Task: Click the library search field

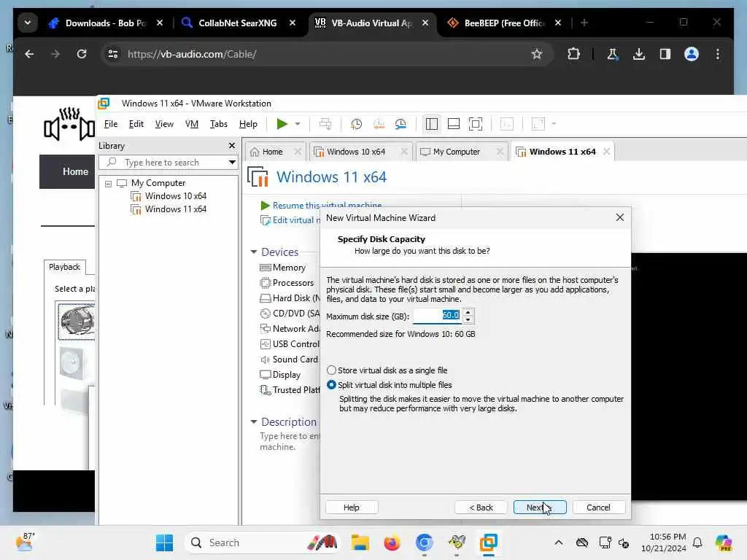Action: (x=168, y=163)
